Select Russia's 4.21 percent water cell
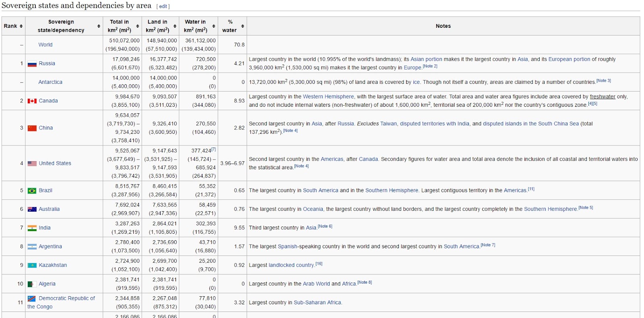This screenshot has height=318, width=644. tap(232, 63)
